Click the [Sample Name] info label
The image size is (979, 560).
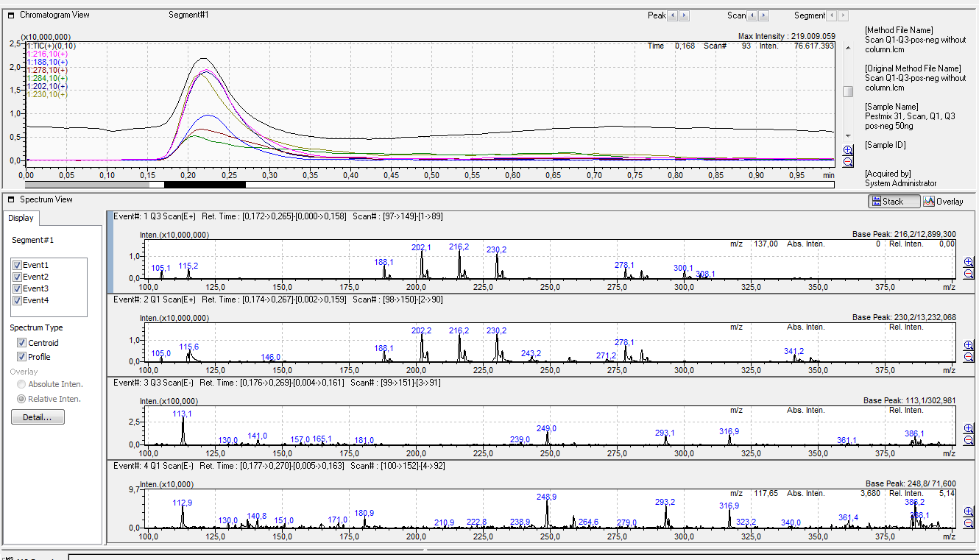pos(892,107)
